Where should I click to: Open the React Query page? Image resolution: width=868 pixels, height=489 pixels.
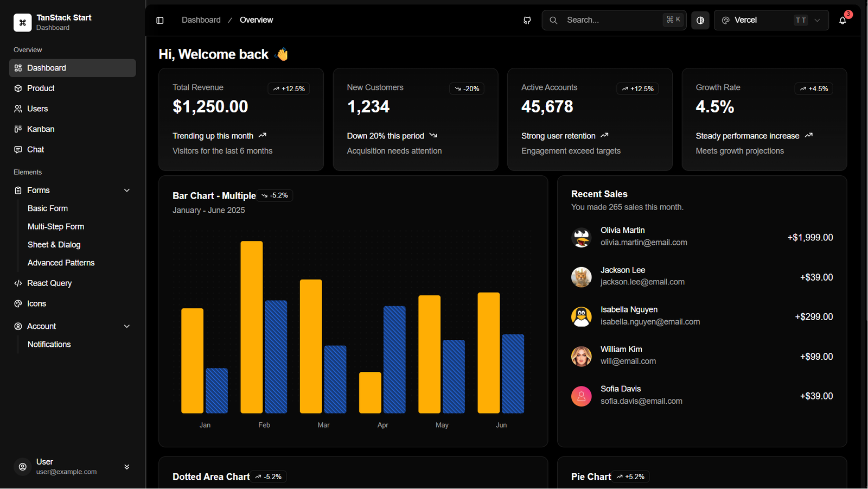tap(73, 283)
